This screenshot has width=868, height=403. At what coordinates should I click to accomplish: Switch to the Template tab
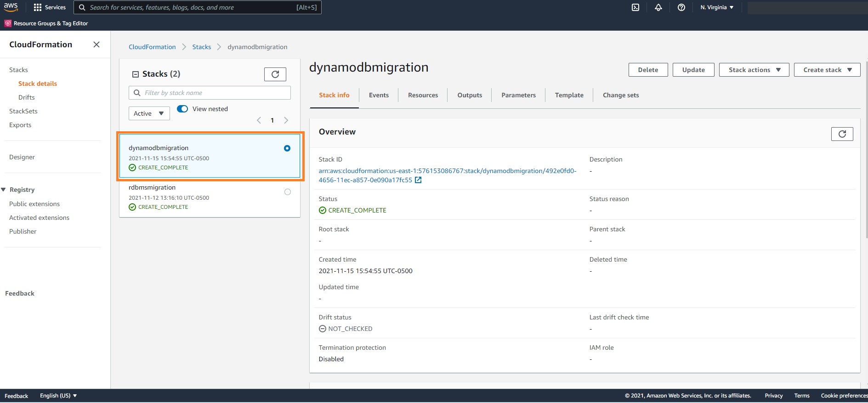pyautogui.click(x=569, y=95)
